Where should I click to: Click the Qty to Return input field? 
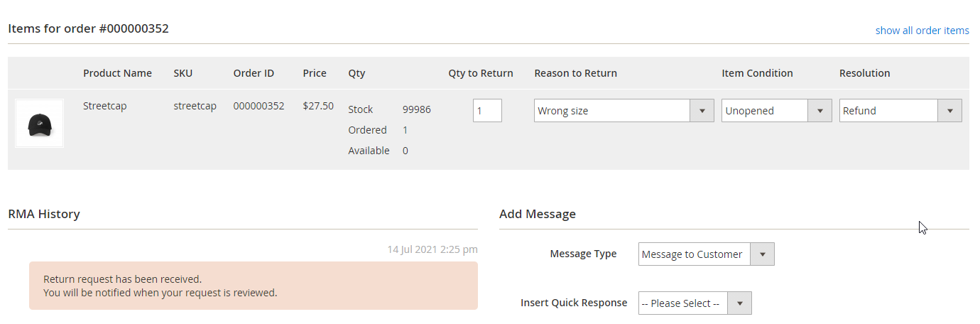487,110
